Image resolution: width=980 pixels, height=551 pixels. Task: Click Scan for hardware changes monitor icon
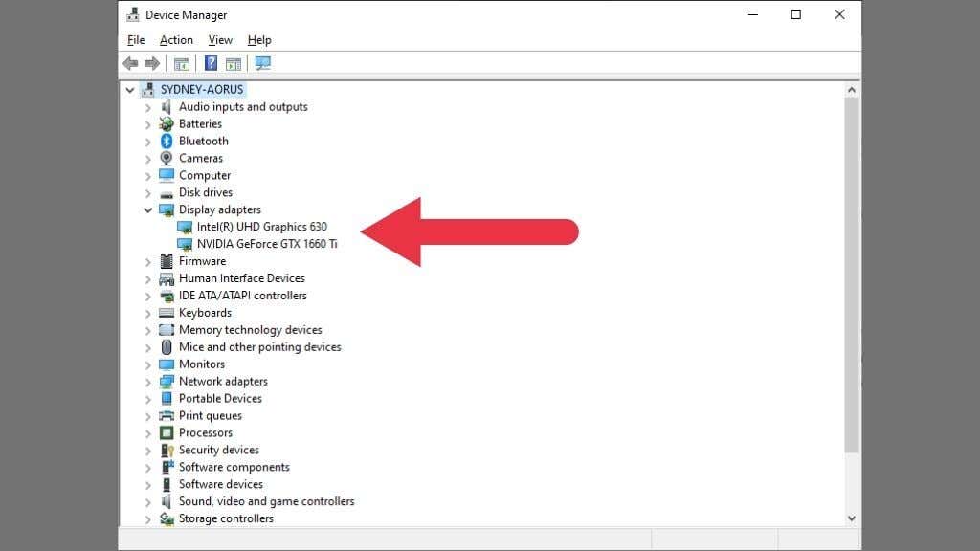coord(263,63)
